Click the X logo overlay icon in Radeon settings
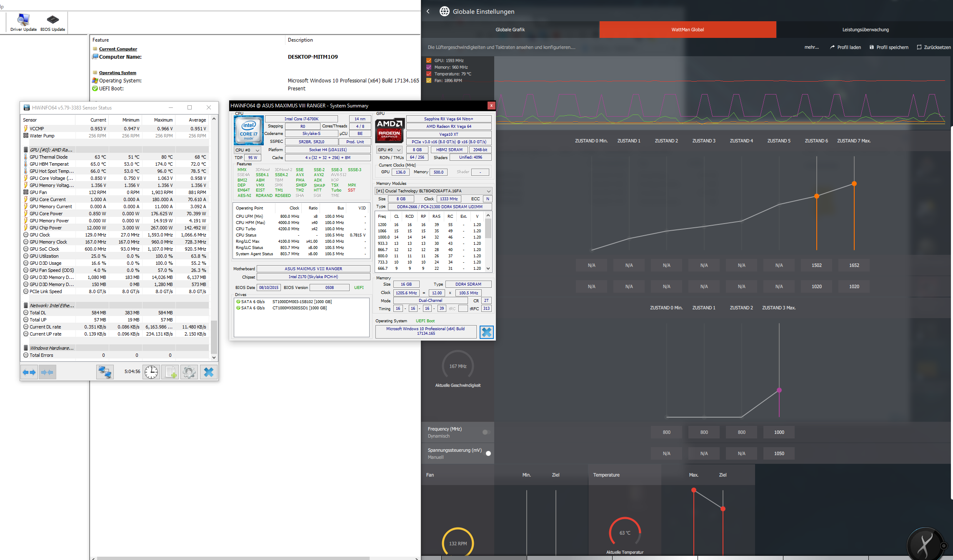 (x=925, y=544)
